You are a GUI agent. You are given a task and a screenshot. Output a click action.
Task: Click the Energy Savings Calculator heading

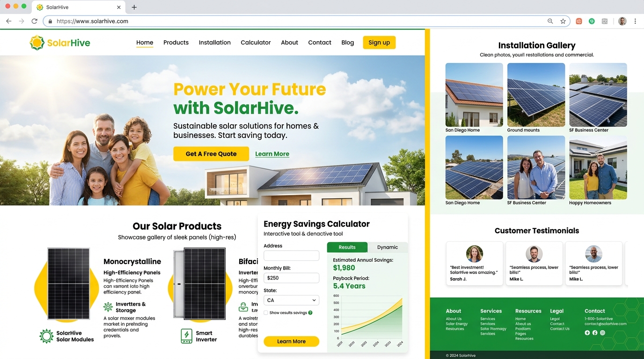pos(316,224)
